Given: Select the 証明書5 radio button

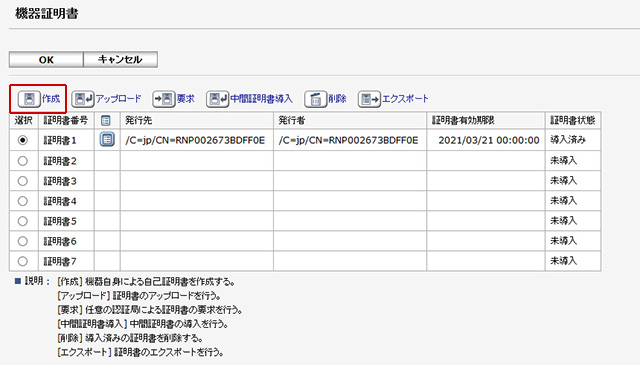Looking at the screenshot, I should point(23,221).
